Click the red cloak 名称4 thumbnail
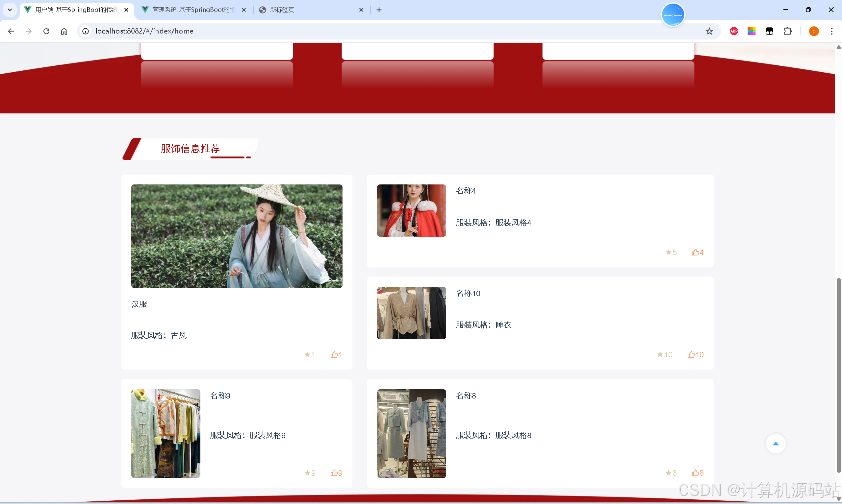This screenshot has width=842, height=504. coord(411,210)
